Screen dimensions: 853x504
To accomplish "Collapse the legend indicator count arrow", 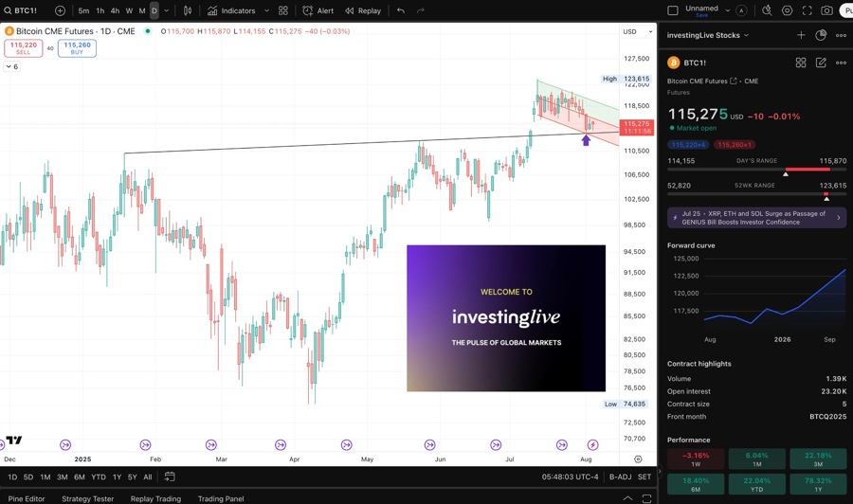I will pos(9,67).
